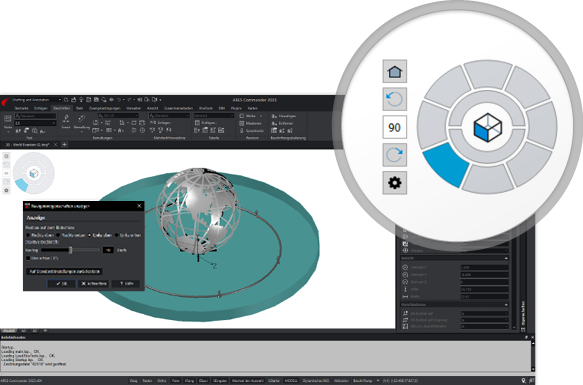Click the Undo arrow in the quick access toolbar
583x385 pixels.
coord(119,100)
